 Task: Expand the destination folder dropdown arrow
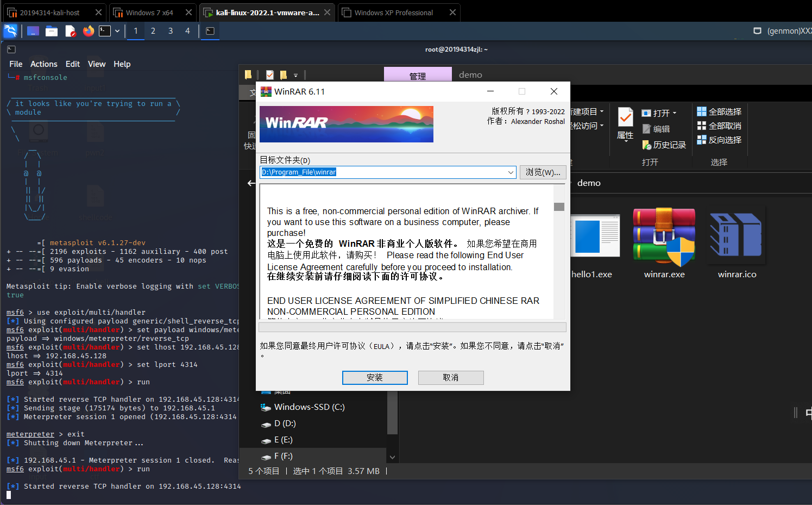511,172
